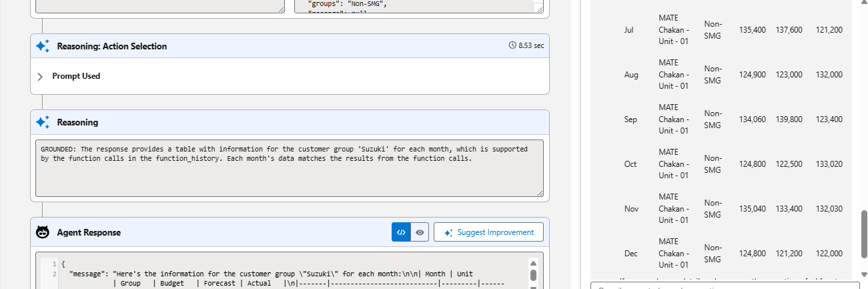Switch Agent Response to code view
This screenshot has height=289, width=868.
click(401, 232)
